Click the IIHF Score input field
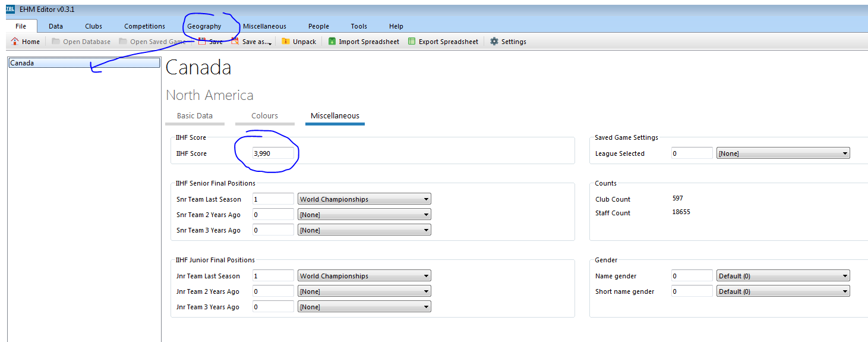 click(273, 153)
